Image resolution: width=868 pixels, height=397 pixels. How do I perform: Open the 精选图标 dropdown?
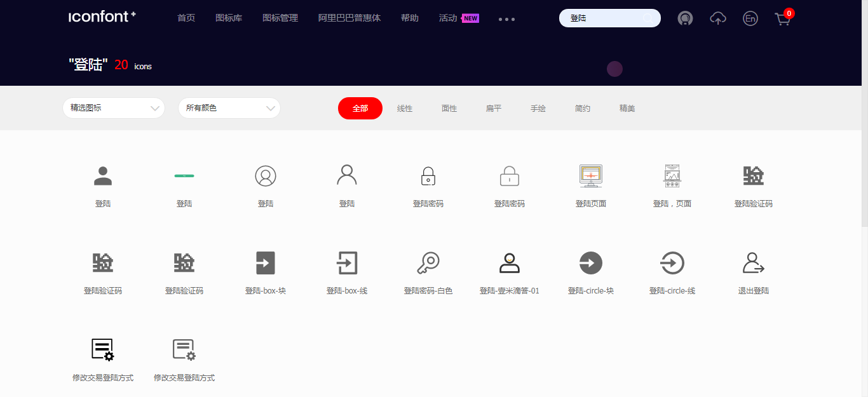point(114,108)
